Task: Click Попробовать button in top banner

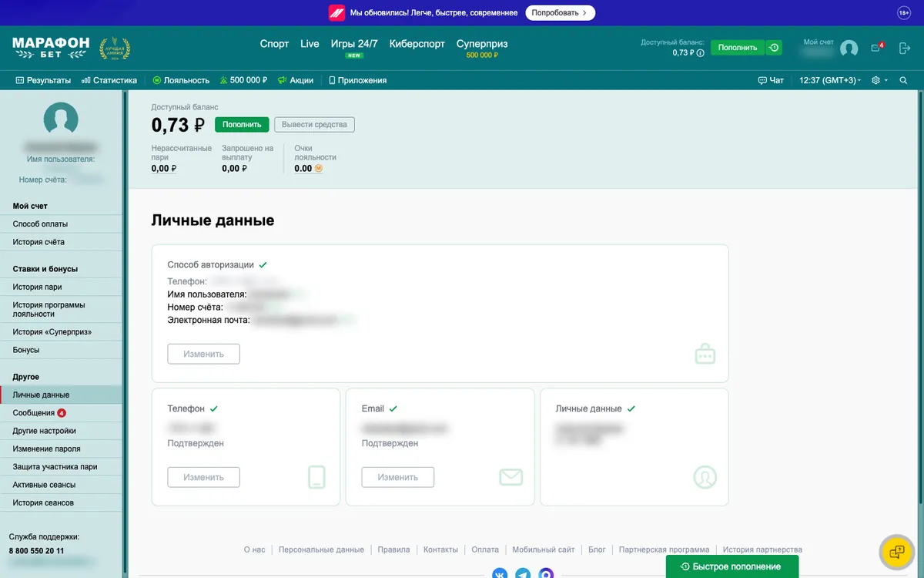Action: pyautogui.click(x=561, y=12)
